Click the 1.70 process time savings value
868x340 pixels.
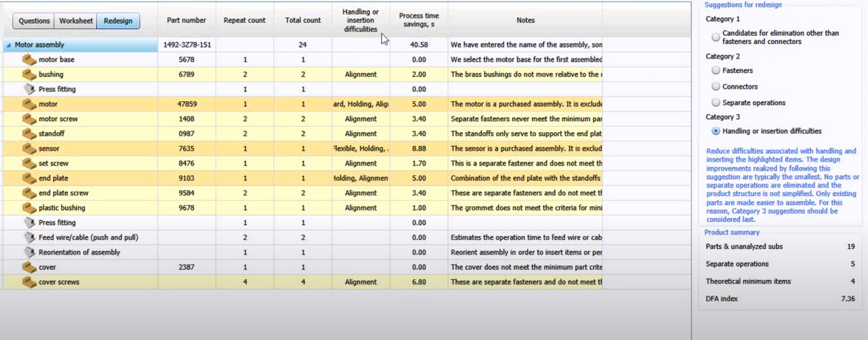coord(419,163)
